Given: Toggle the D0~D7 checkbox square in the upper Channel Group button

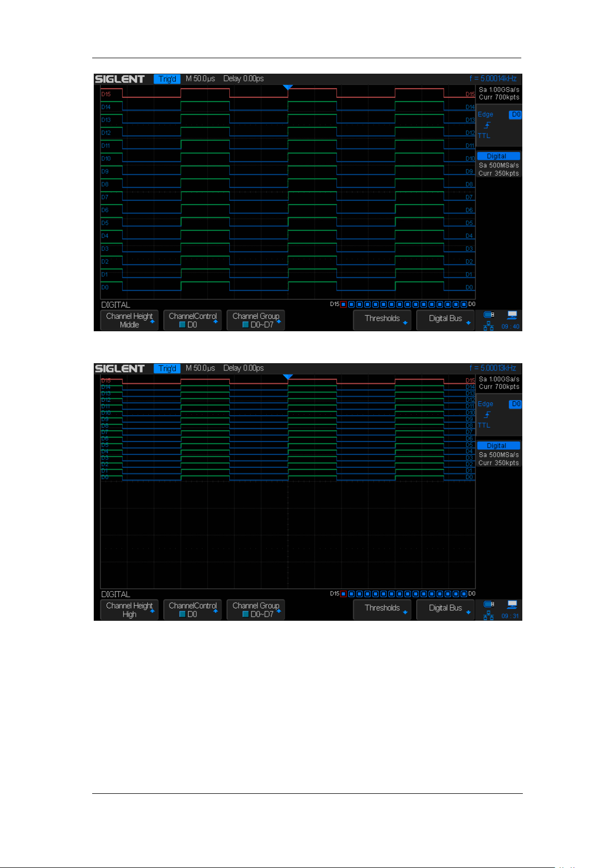Looking at the screenshot, I should coord(246,325).
